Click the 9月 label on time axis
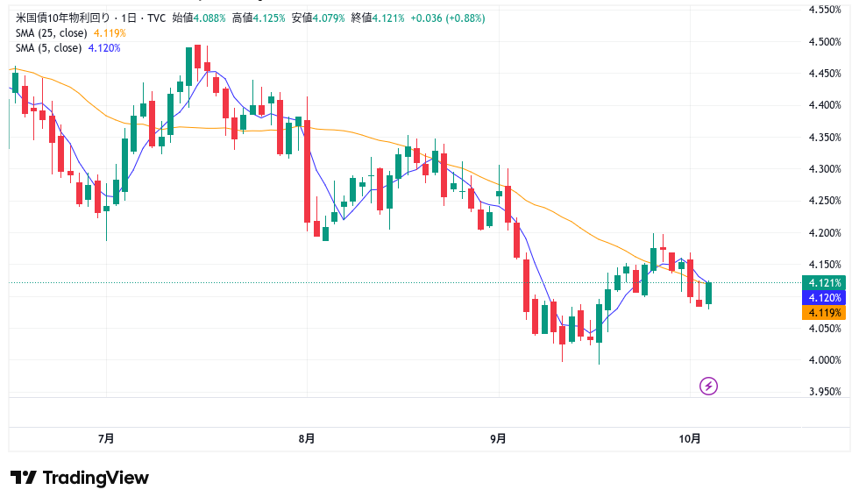This screenshot has height=504, width=859. tap(498, 439)
